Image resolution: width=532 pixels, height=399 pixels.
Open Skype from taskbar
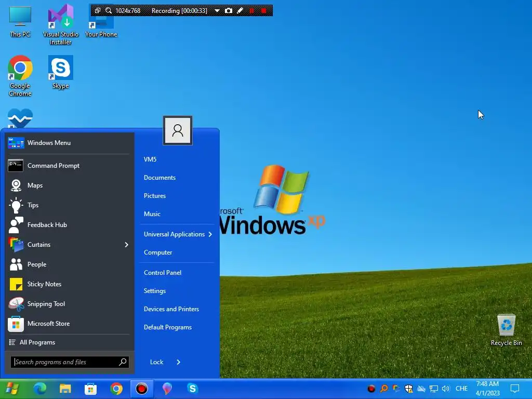pos(192,389)
